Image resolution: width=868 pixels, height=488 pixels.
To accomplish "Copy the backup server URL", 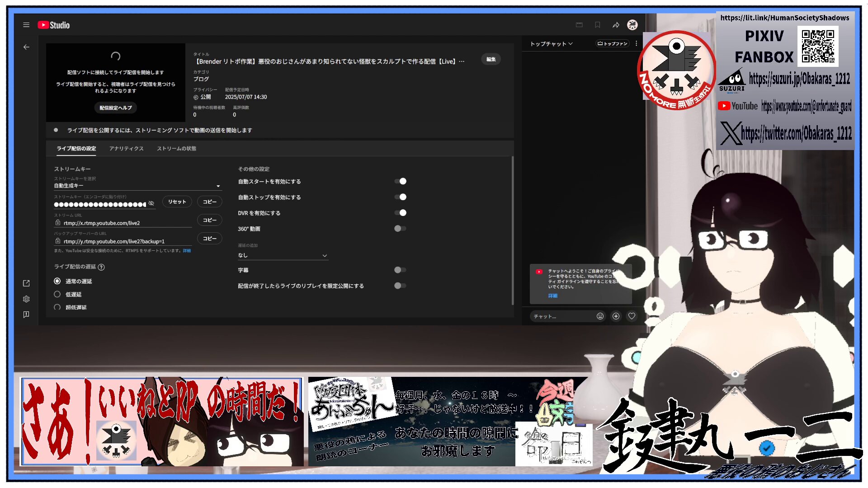I will pos(209,239).
